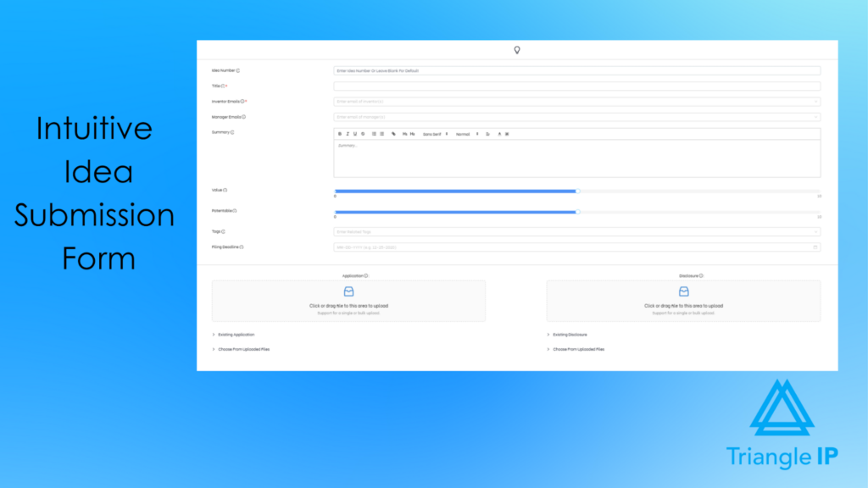The width and height of the screenshot is (868, 488).
Task: Expand the Existing Application section
Action: 235,335
